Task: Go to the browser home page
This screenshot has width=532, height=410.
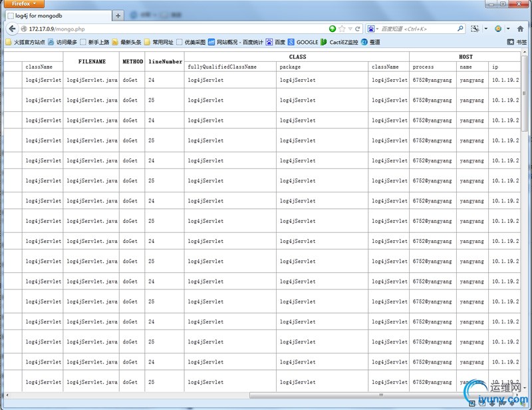Action: point(520,29)
